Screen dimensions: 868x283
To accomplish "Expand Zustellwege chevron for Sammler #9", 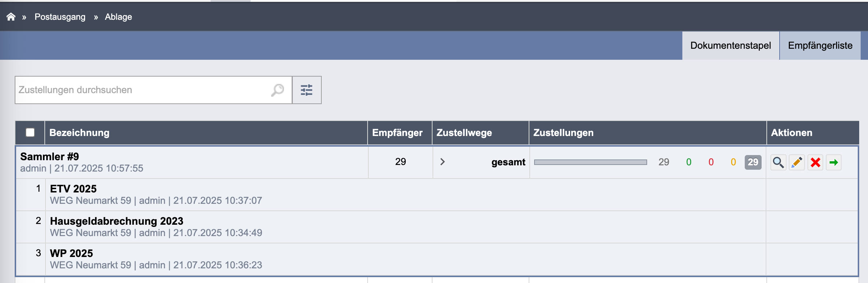I will (442, 162).
